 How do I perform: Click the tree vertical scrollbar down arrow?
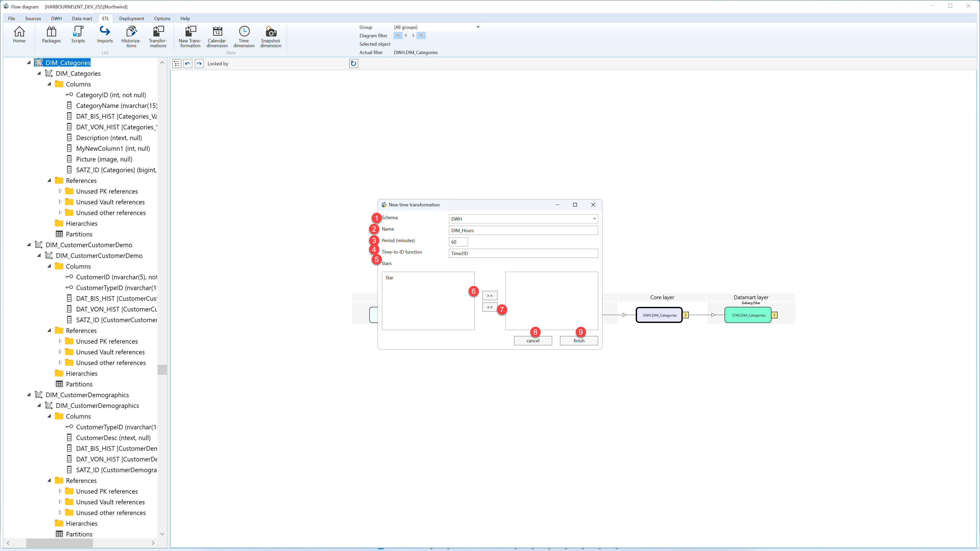pyautogui.click(x=162, y=534)
